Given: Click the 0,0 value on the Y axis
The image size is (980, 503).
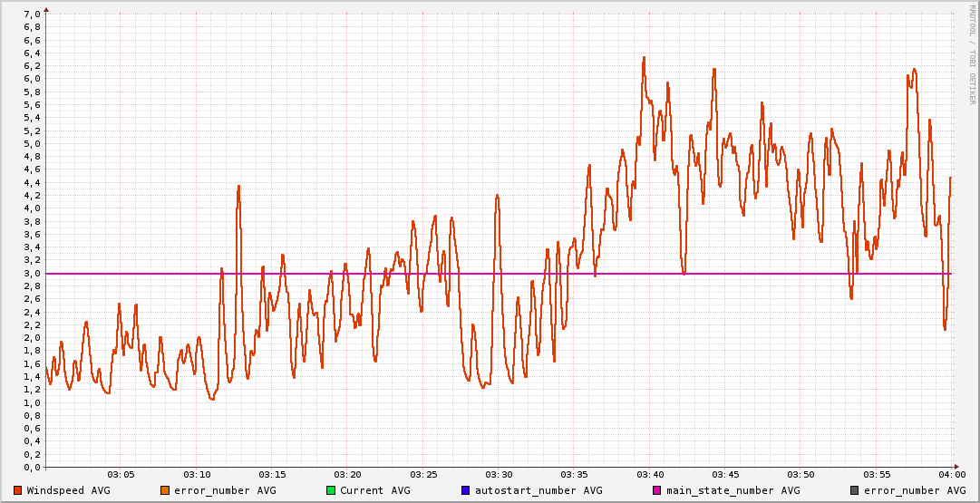Looking at the screenshot, I should [x=32, y=468].
